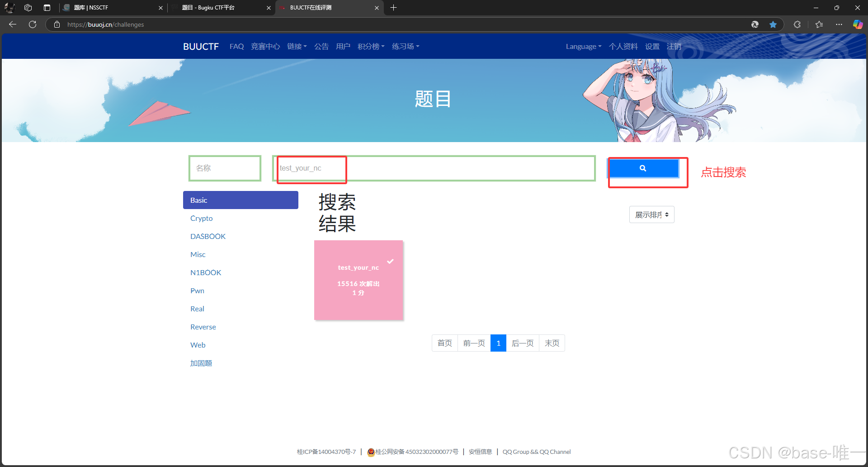
Task: View site information icon in address bar
Action: (x=57, y=24)
